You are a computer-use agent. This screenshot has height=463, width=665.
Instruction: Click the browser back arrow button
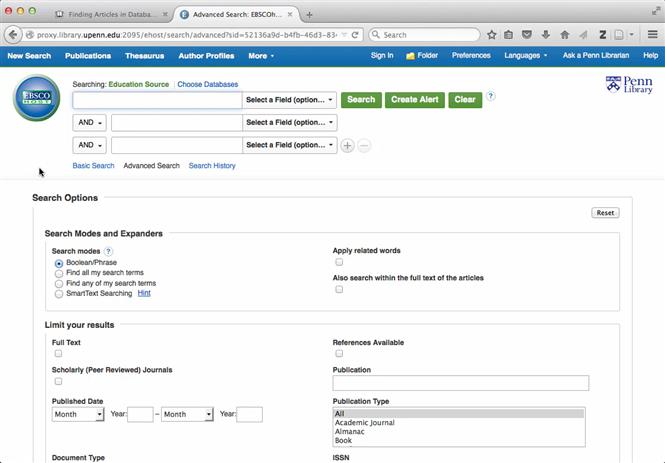pos(13,35)
